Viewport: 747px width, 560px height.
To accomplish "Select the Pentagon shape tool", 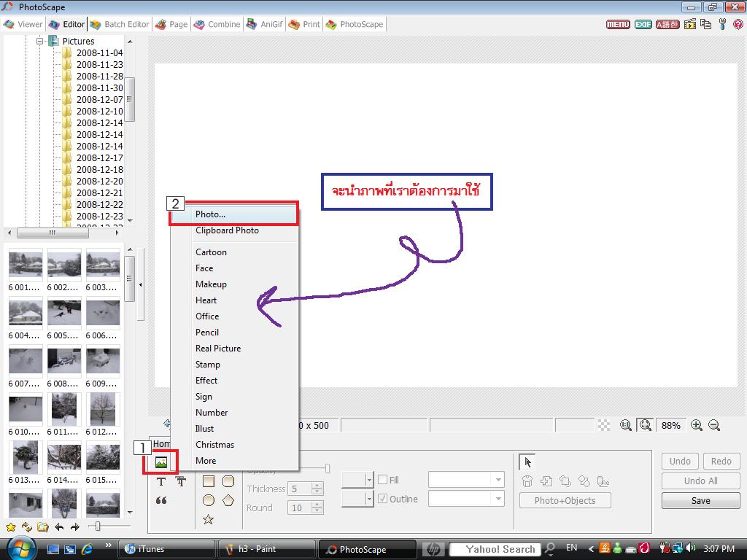I will pos(228,500).
